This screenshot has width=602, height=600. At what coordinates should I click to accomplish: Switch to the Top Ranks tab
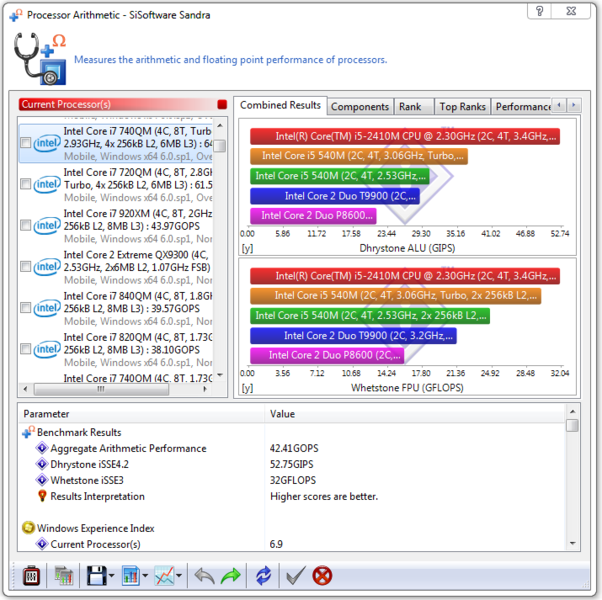tap(462, 107)
